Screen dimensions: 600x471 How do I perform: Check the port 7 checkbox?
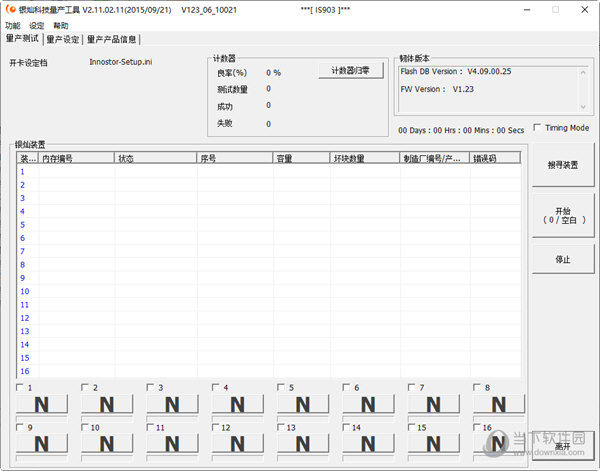click(x=411, y=387)
